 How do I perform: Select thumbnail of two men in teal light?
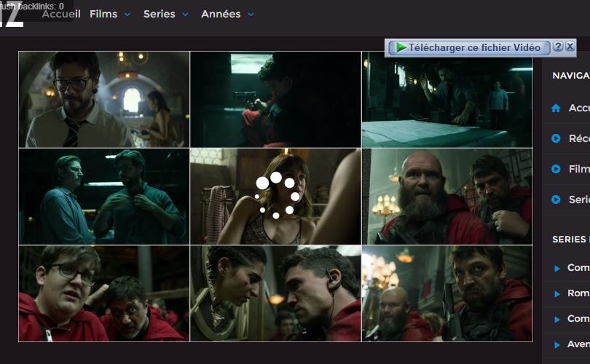coord(104,197)
